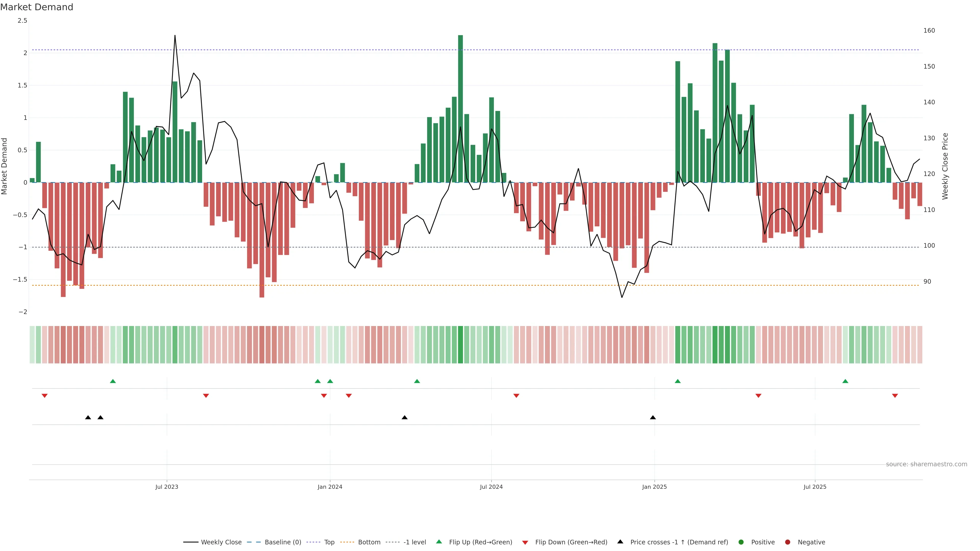Click the source: sharemaestro.com text

tap(926, 464)
